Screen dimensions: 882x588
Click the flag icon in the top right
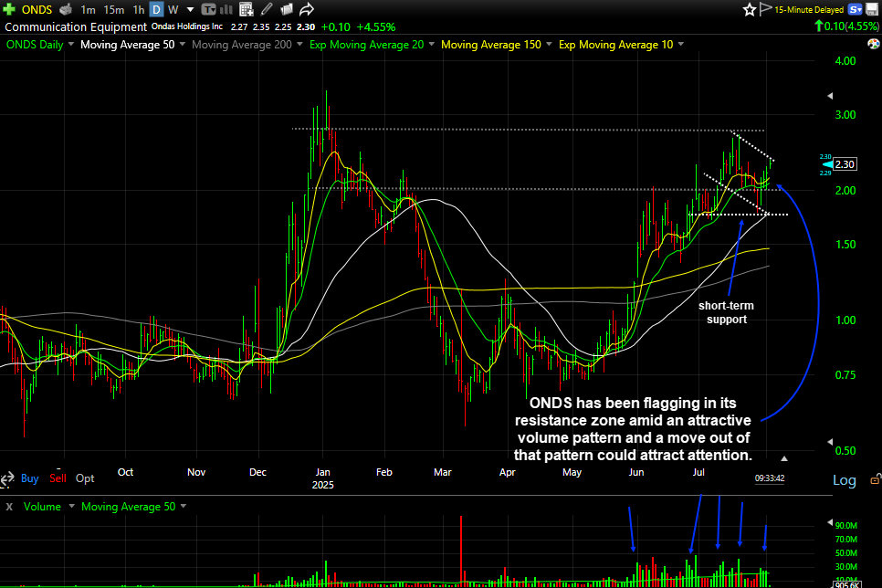coord(764,9)
